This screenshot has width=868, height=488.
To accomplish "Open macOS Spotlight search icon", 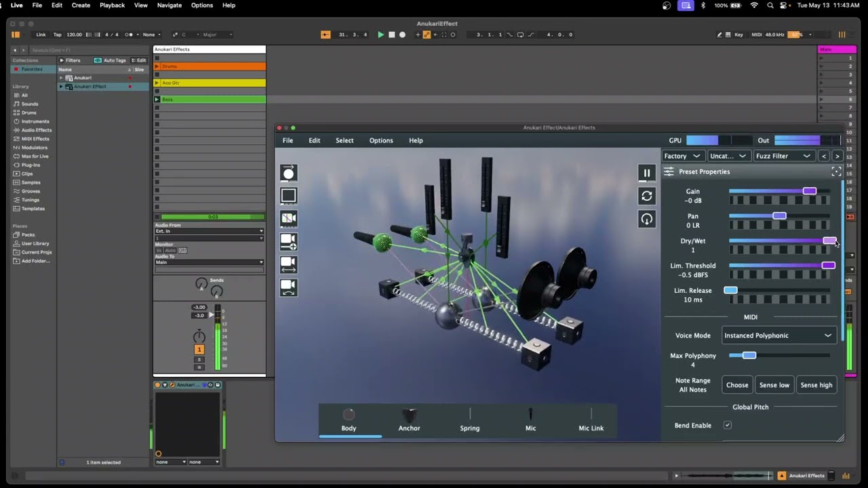I will (770, 5).
